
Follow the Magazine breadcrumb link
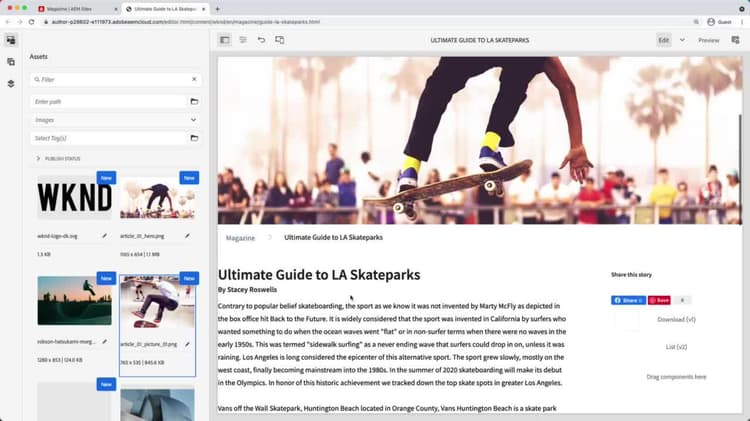tap(240, 238)
